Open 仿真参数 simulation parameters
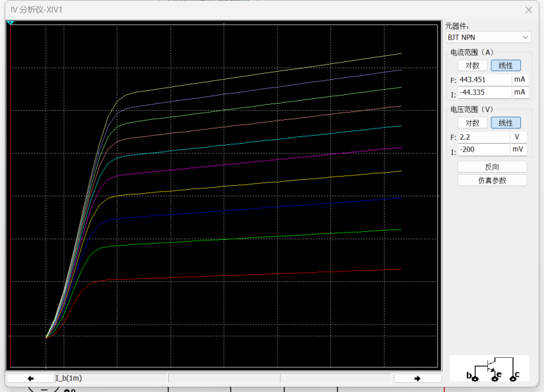The height and width of the screenshot is (392, 544). tap(492, 180)
